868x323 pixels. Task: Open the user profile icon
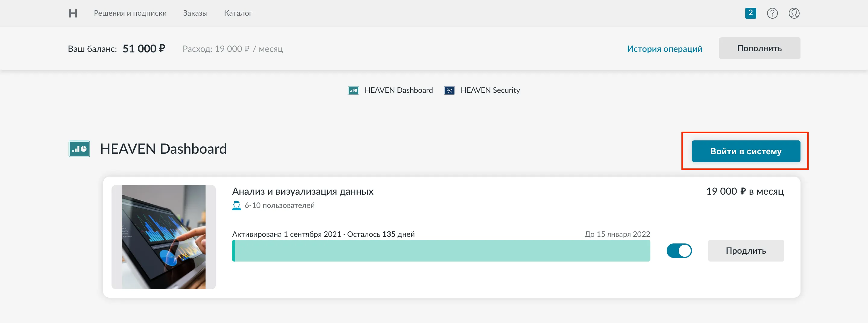[x=794, y=13]
